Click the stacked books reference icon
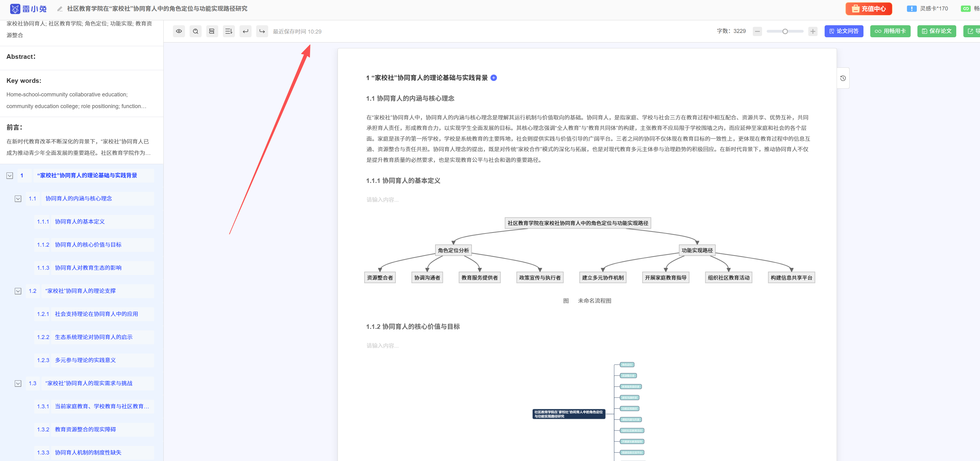 (x=212, y=31)
